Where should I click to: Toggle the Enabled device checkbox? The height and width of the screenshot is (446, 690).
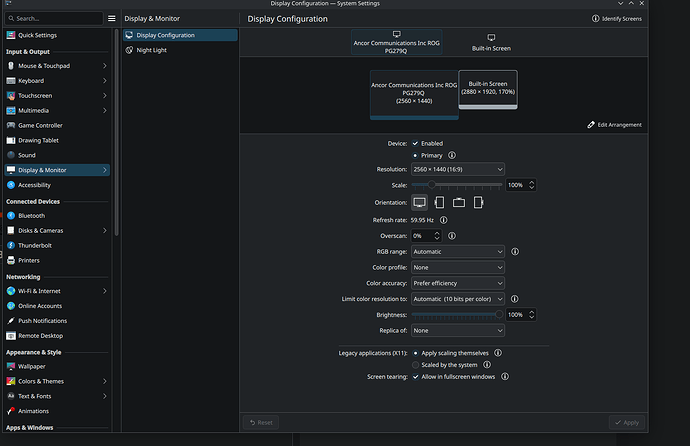pyautogui.click(x=416, y=143)
